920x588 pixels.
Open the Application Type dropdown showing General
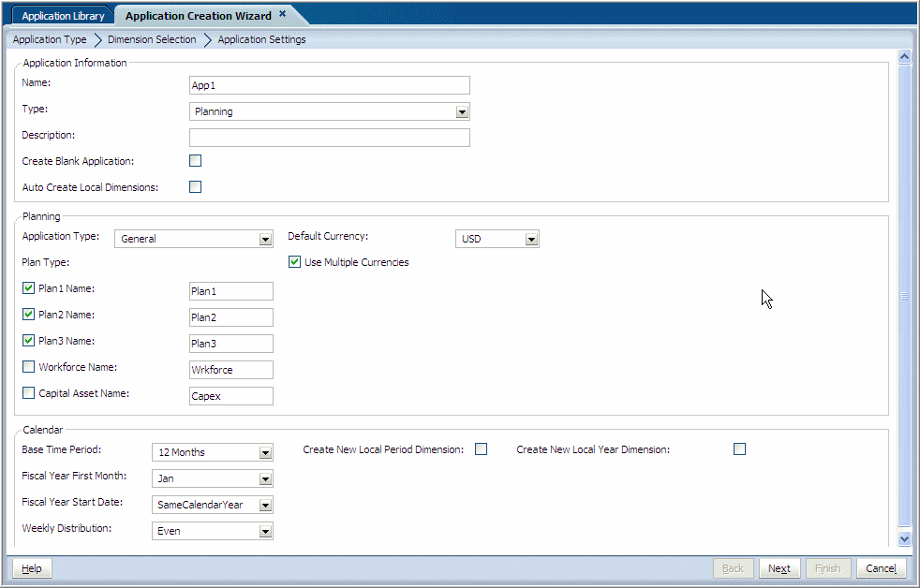pyautogui.click(x=265, y=239)
